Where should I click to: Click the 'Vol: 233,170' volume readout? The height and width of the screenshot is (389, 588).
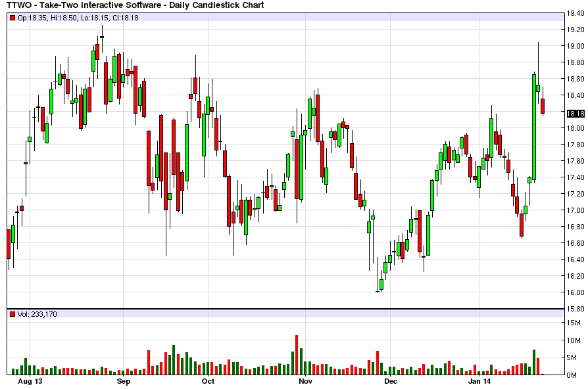pyautogui.click(x=37, y=314)
